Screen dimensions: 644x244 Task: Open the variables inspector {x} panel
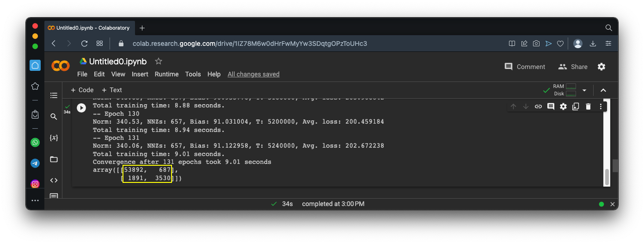[54, 138]
